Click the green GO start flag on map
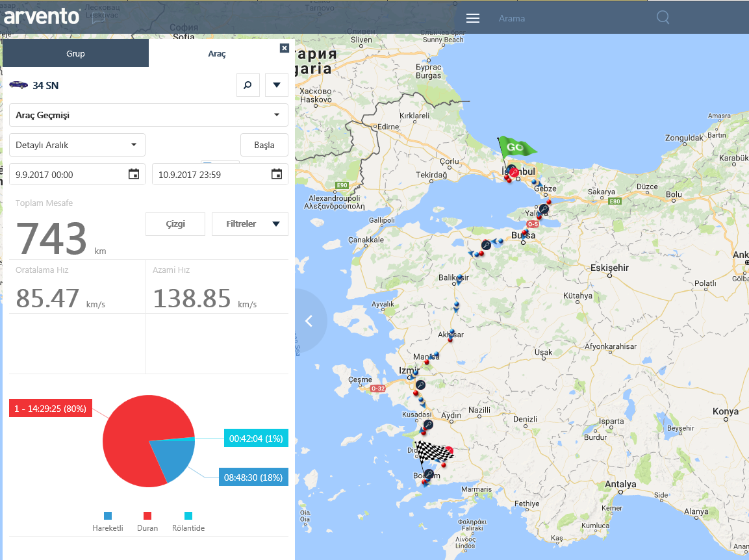Screen dimensions: 749x560 point(516,147)
